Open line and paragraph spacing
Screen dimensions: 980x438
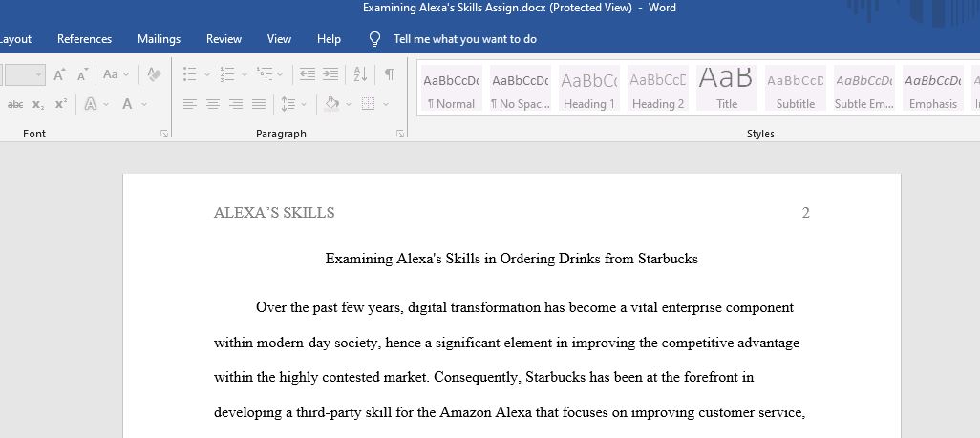[288, 104]
